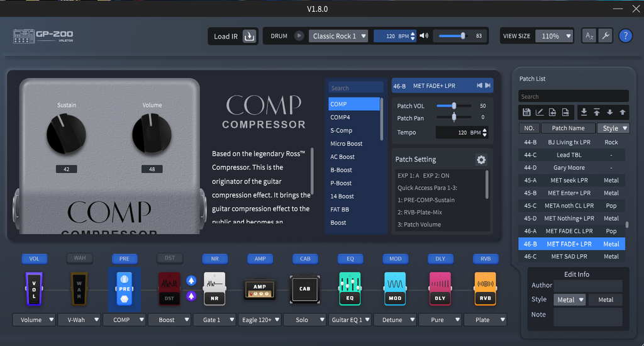644x346 pixels.
Task: Go to next patch arrow
Action: point(487,86)
